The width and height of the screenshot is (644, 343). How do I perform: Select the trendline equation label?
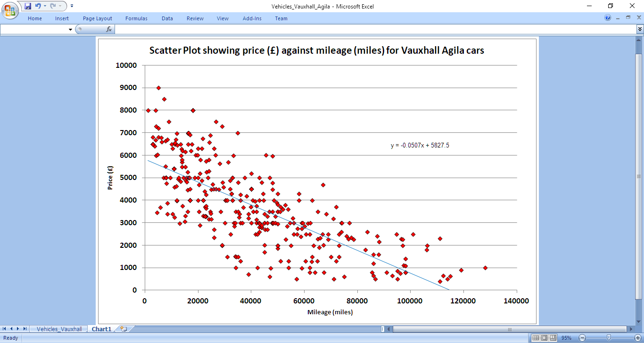tap(420, 146)
